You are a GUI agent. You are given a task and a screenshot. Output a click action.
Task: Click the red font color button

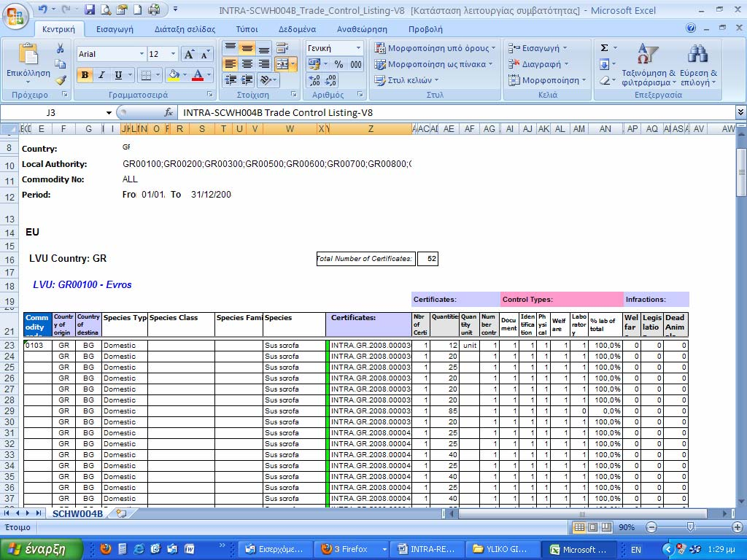pyautogui.click(x=198, y=75)
